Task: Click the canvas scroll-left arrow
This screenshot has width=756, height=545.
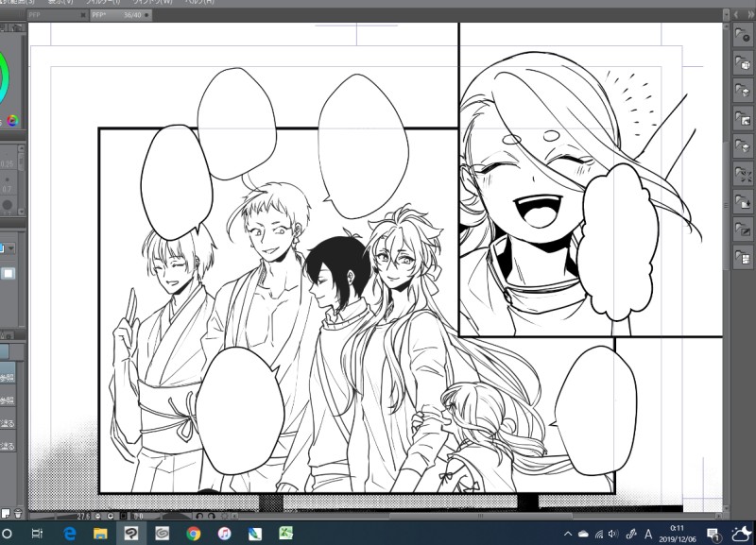Action: pyautogui.click(x=234, y=516)
